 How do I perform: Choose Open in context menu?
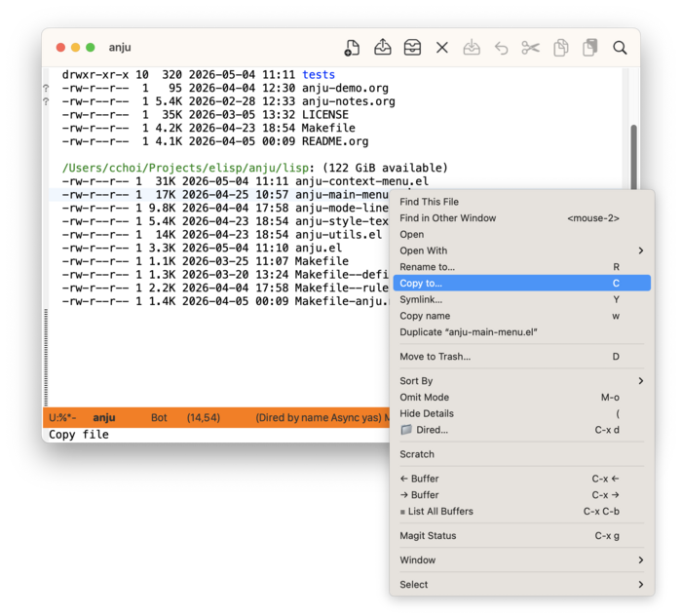tap(522, 235)
